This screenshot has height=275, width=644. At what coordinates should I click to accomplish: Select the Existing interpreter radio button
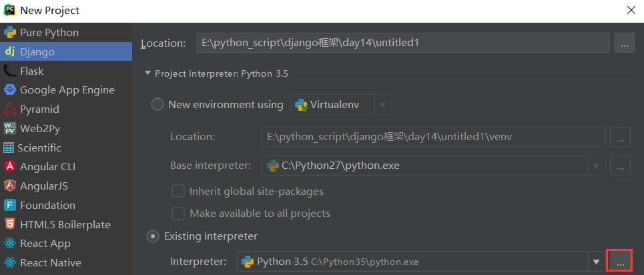153,236
